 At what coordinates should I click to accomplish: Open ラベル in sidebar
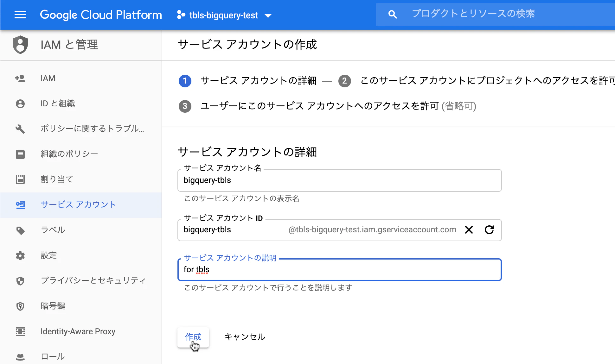pos(81,230)
